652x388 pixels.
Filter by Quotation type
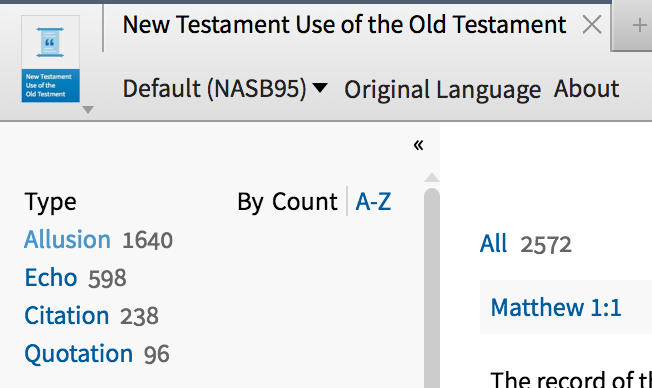[79, 353]
